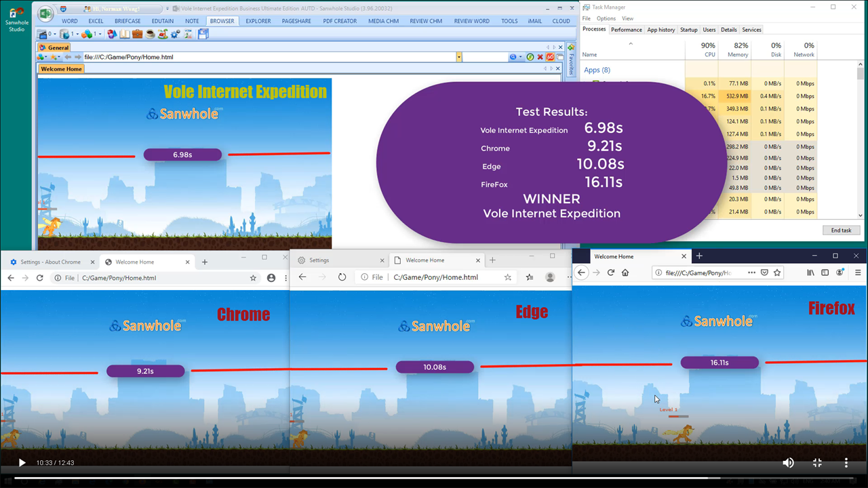The image size is (868, 488).
Task: Open the Startup tab in Task Manager
Action: point(689,30)
